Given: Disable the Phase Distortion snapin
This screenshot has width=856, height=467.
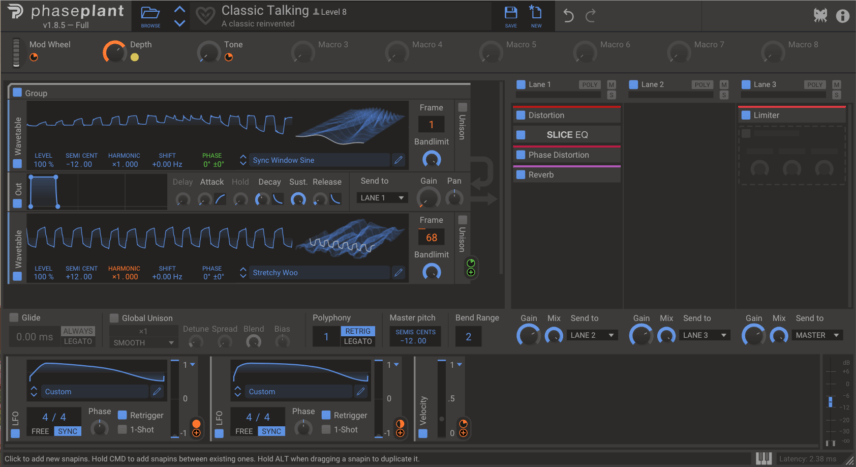Looking at the screenshot, I should (520, 155).
